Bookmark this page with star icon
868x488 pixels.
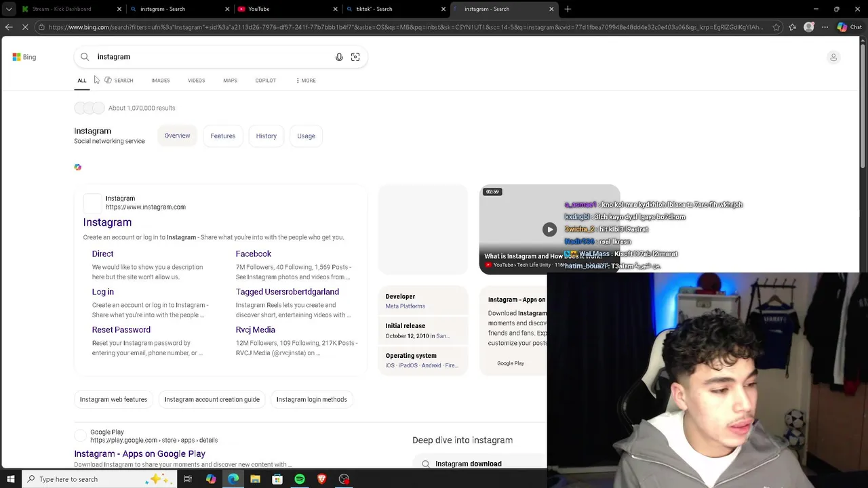pyautogui.click(x=775, y=27)
